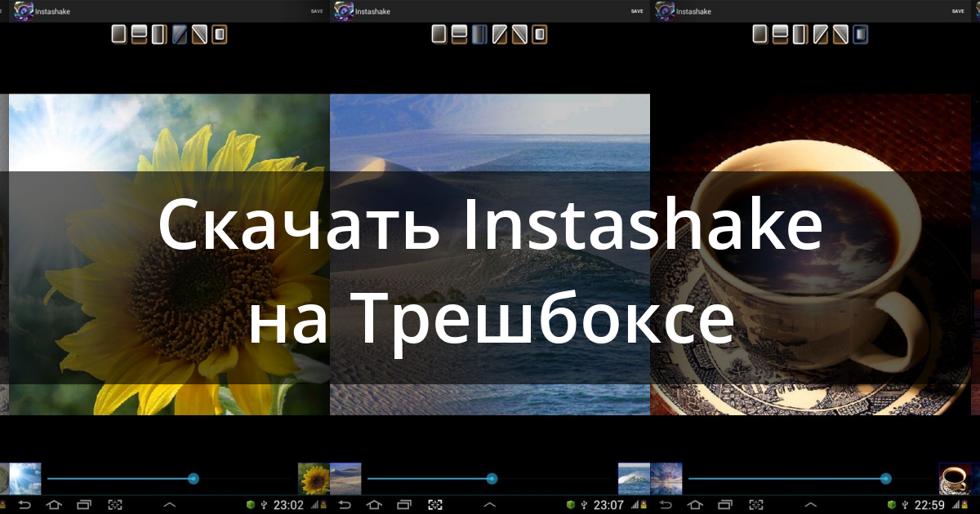Tap up chevron in sunflower screenshot navbar
The image size is (980, 514).
click(x=169, y=505)
